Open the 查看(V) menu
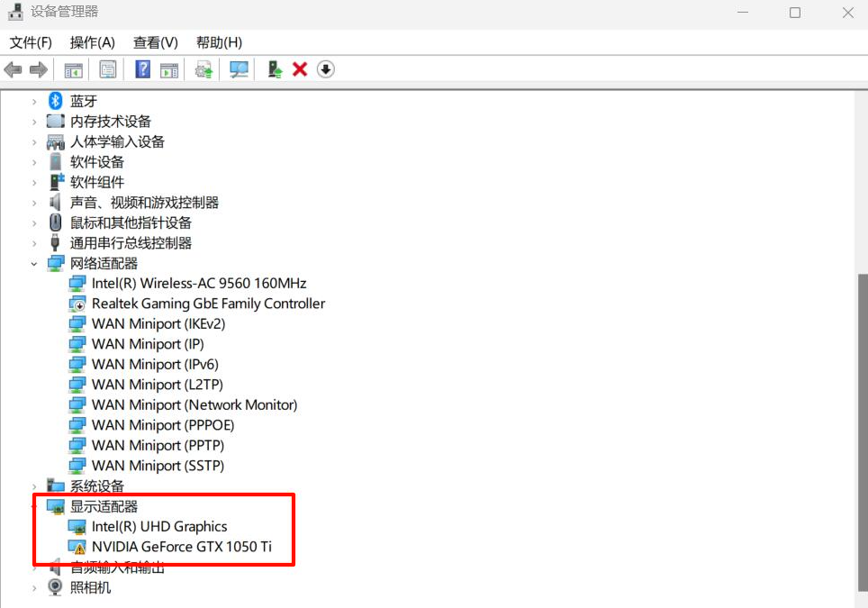This screenshot has height=608, width=868. (155, 42)
